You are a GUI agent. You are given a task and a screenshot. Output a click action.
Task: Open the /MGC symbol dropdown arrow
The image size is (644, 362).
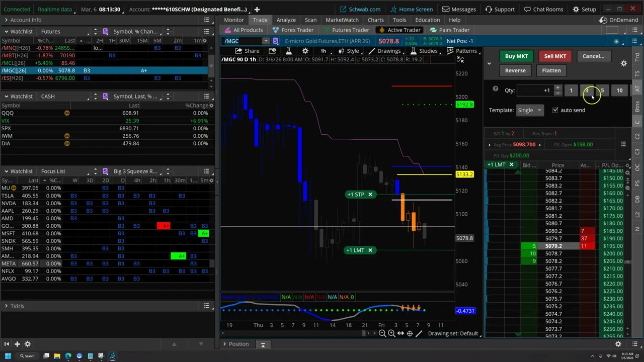pos(266,41)
